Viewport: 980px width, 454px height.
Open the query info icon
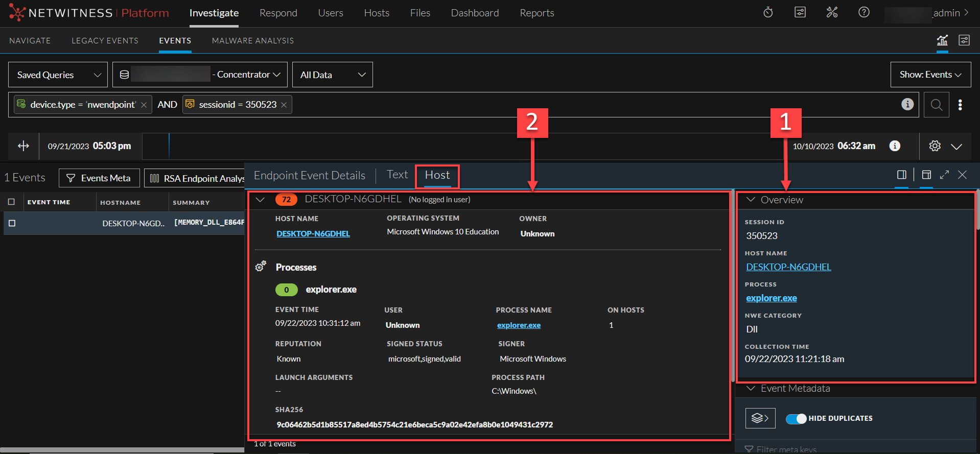pos(907,104)
